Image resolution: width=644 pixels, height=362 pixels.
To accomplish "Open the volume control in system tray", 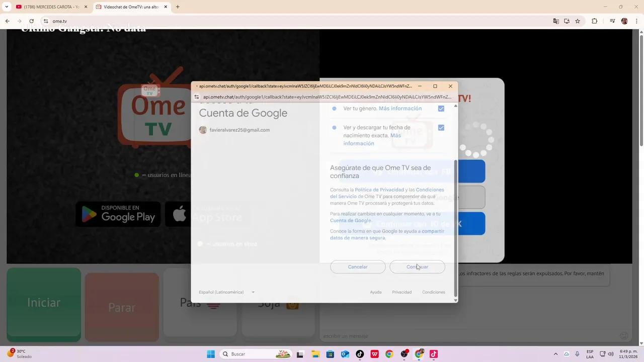I will point(611,354).
